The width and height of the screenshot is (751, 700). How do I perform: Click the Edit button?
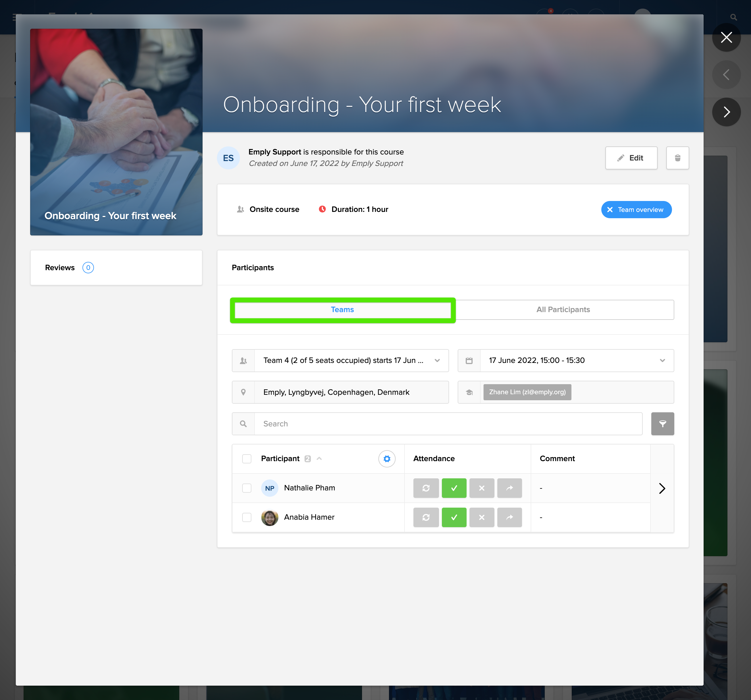631,158
